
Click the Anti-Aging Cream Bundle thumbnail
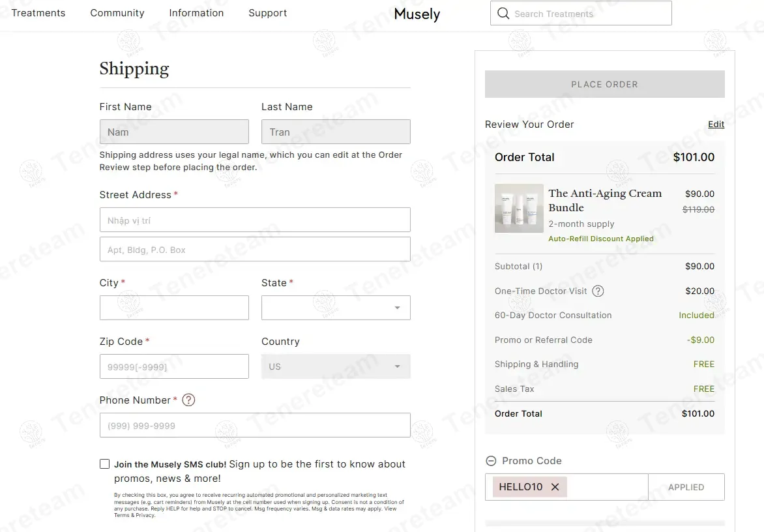pyautogui.click(x=519, y=209)
